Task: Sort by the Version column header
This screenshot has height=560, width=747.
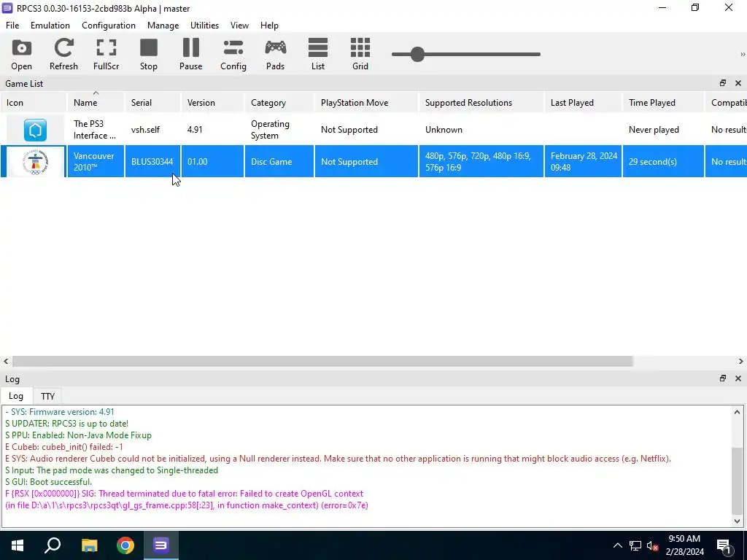Action: tap(212, 102)
